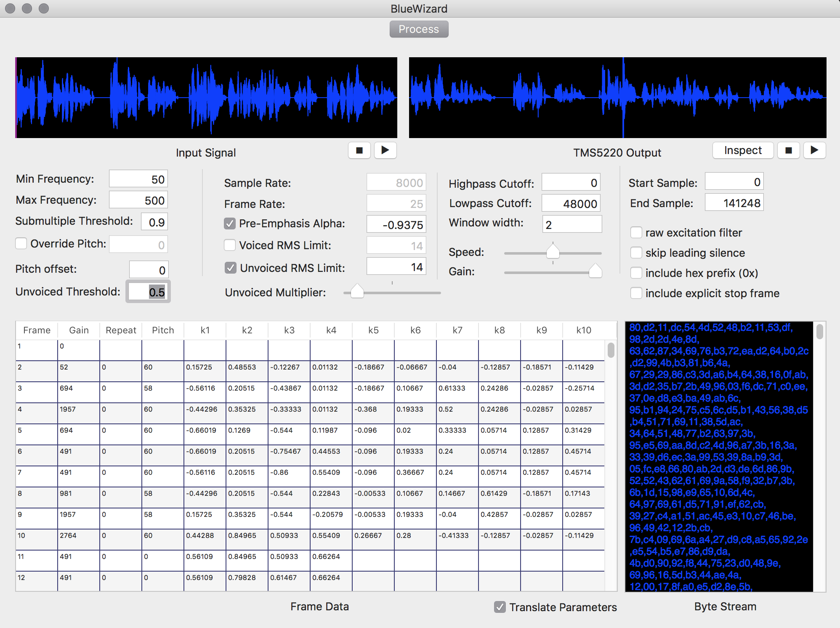Uncheck Translate Parameters checkbox
The image size is (840, 628).
pos(500,607)
